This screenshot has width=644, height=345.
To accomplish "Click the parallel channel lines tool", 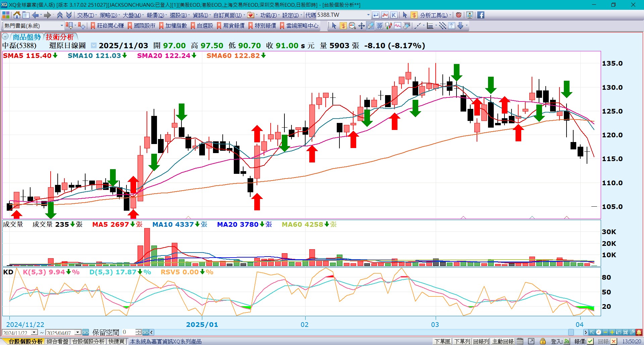I will pos(442,26).
